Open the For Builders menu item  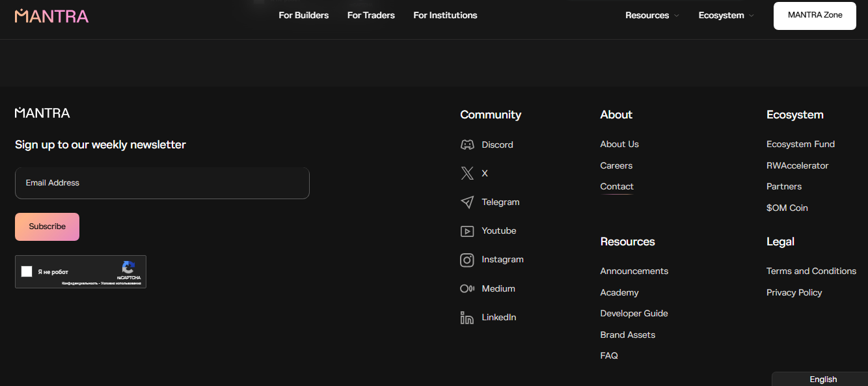point(304,15)
